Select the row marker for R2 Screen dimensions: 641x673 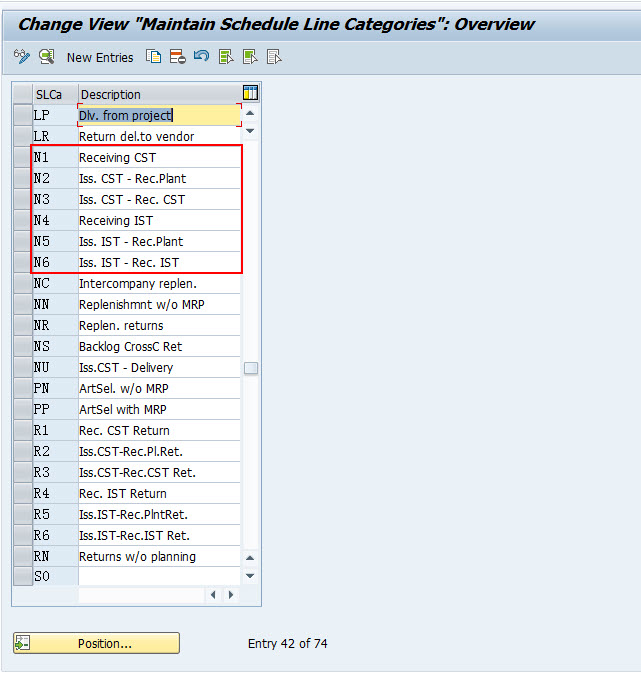[x=23, y=452]
